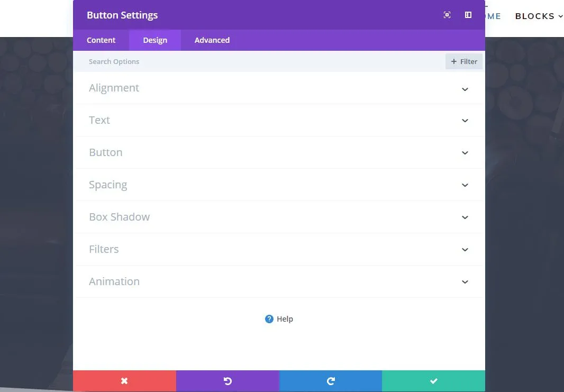Click the blue question mark Help icon

[269, 319]
